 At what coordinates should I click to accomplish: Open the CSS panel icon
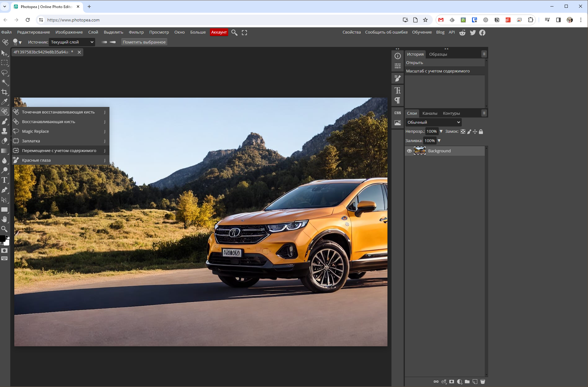[398, 113]
